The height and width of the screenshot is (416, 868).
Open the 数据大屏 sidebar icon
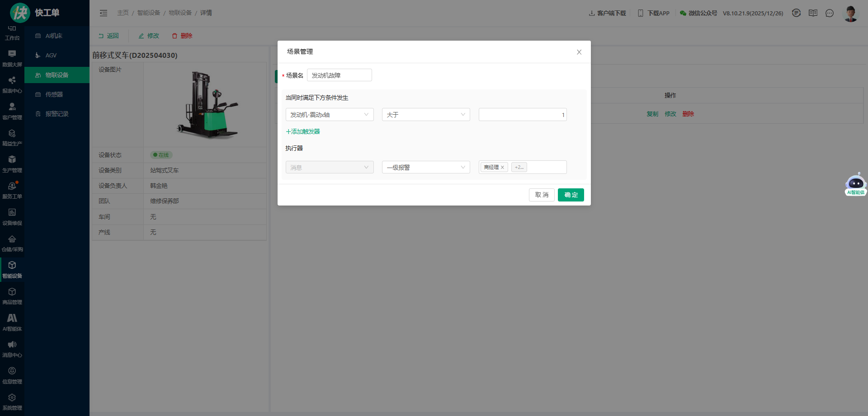click(x=12, y=58)
